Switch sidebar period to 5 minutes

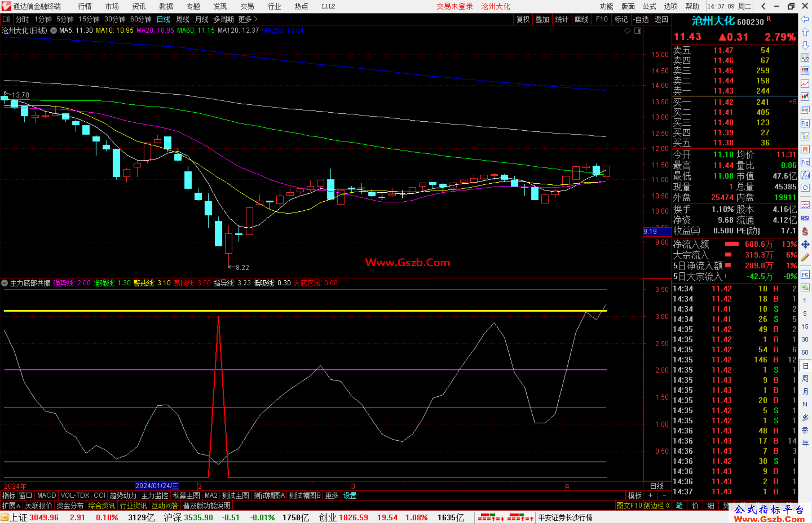coord(804,313)
